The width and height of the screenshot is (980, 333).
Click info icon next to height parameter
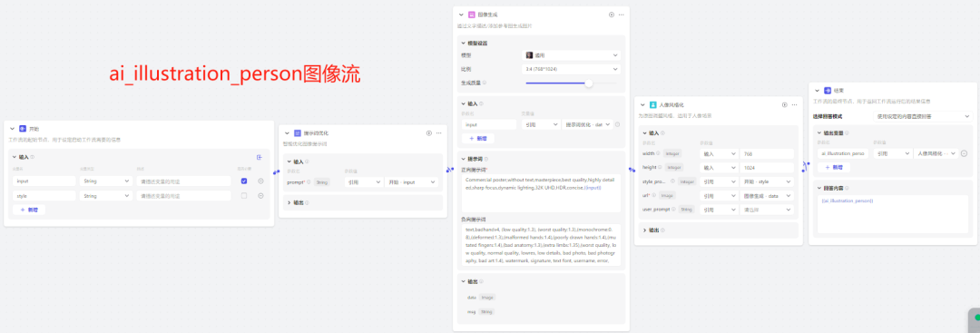tap(660, 168)
